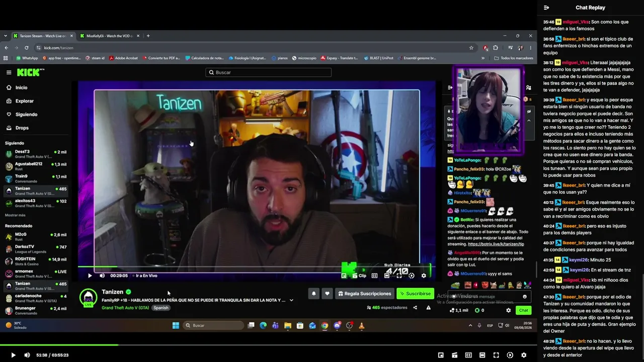This screenshot has width=644, height=362.
Task: Open M2cG recommended channel
Action: click(x=36, y=237)
